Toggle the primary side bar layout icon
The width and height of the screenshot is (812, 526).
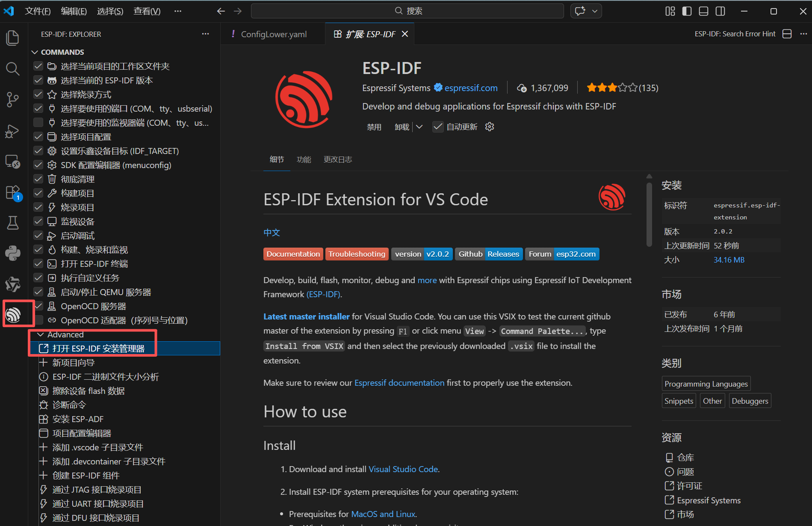pyautogui.click(x=687, y=11)
